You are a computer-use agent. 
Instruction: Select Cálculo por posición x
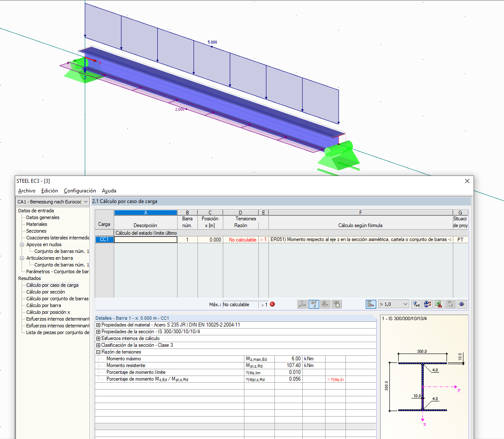pyautogui.click(x=48, y=312)
